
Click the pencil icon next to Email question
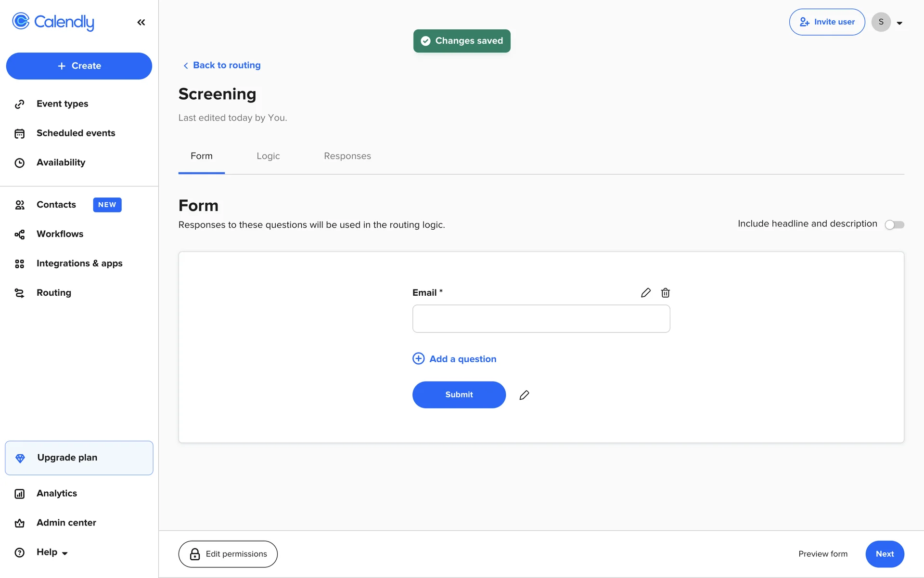click(646, 293)
